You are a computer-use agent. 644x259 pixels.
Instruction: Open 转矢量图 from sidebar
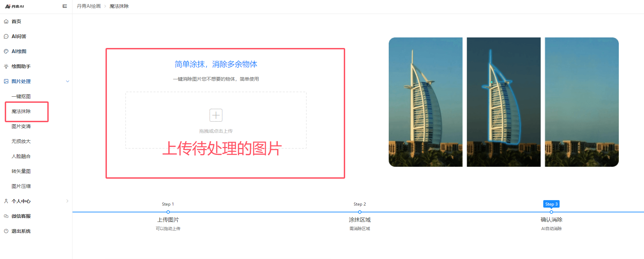click(x=21, y=171)
